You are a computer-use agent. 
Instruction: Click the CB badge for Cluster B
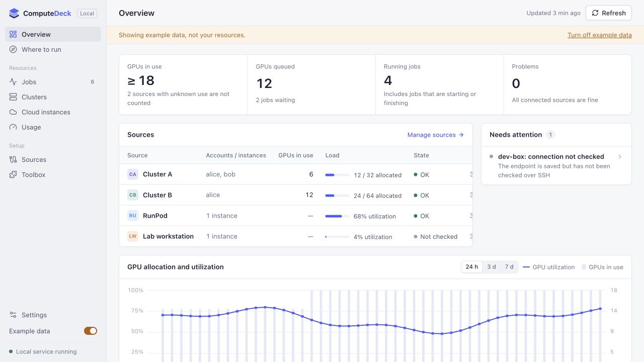[133, 195]
